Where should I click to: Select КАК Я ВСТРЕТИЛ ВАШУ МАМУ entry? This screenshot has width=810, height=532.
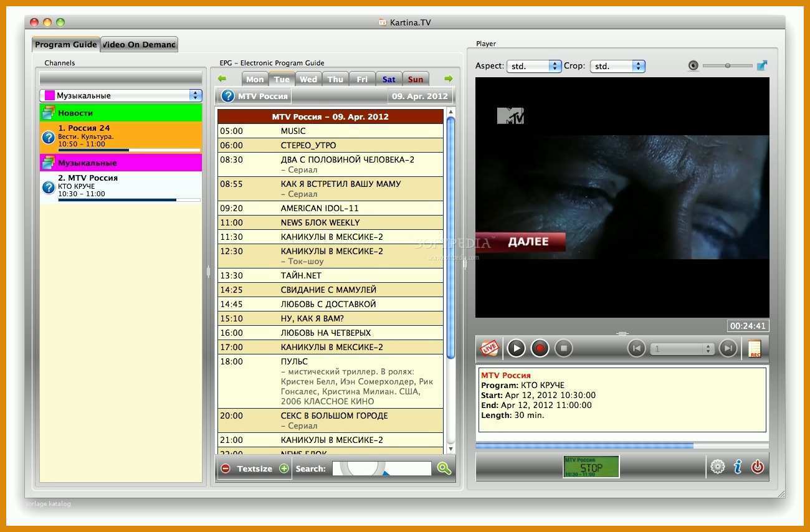pos(330,189)
